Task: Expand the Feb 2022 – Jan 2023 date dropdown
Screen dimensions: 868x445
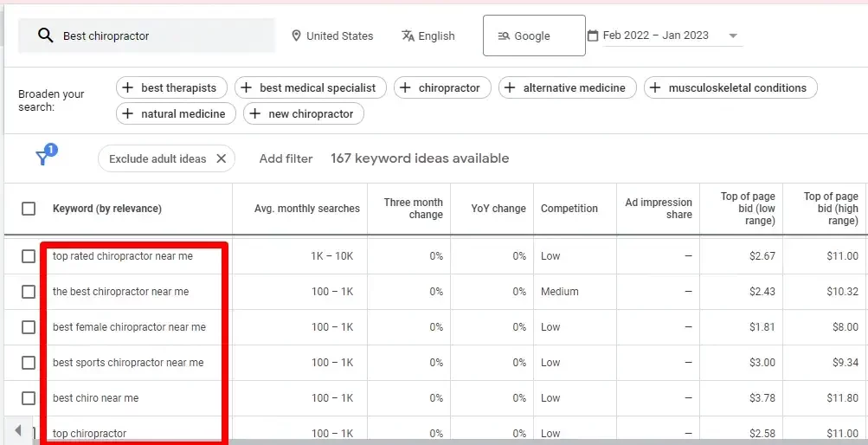Action: tap(733, 35)
